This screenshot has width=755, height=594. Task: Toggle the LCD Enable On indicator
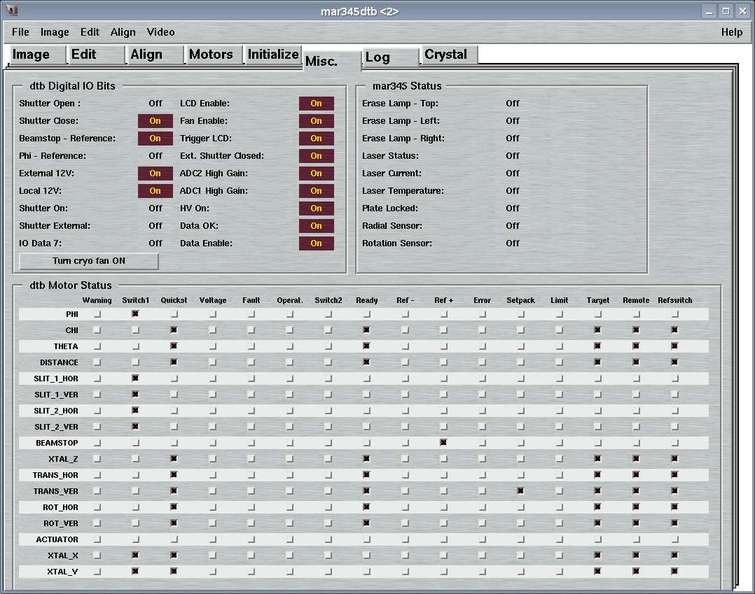pos(316,103)
